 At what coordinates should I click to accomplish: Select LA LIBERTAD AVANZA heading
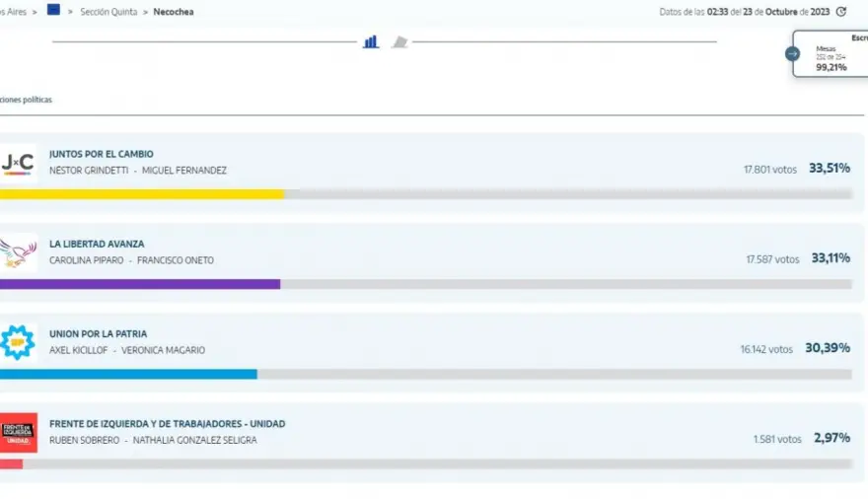tap(97, 244)
